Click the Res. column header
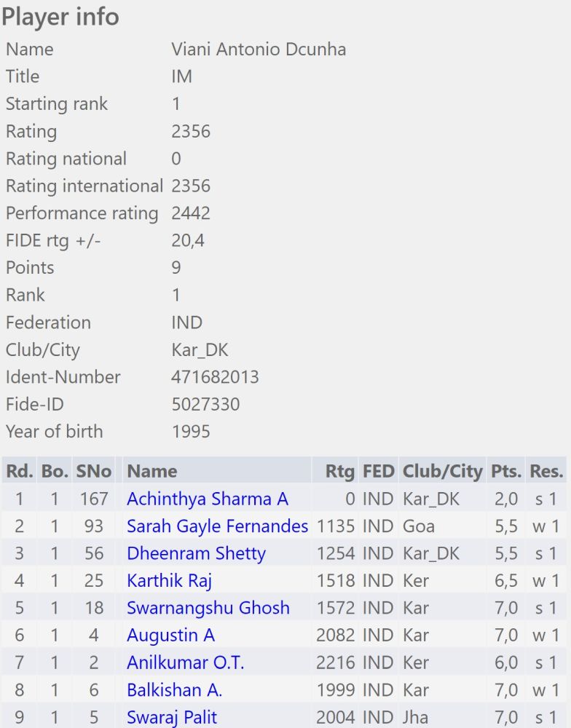Screen dimensions: 571x728 click(546, 471)
